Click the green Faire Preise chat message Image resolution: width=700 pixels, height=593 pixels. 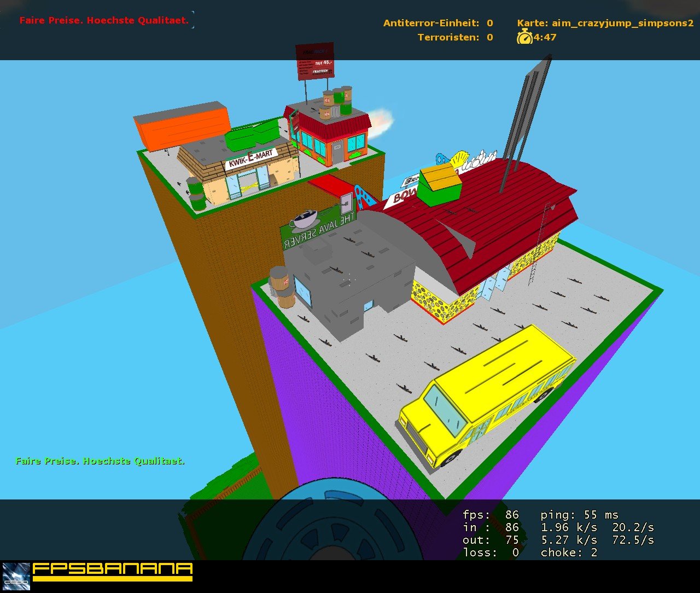coord(100,461)
